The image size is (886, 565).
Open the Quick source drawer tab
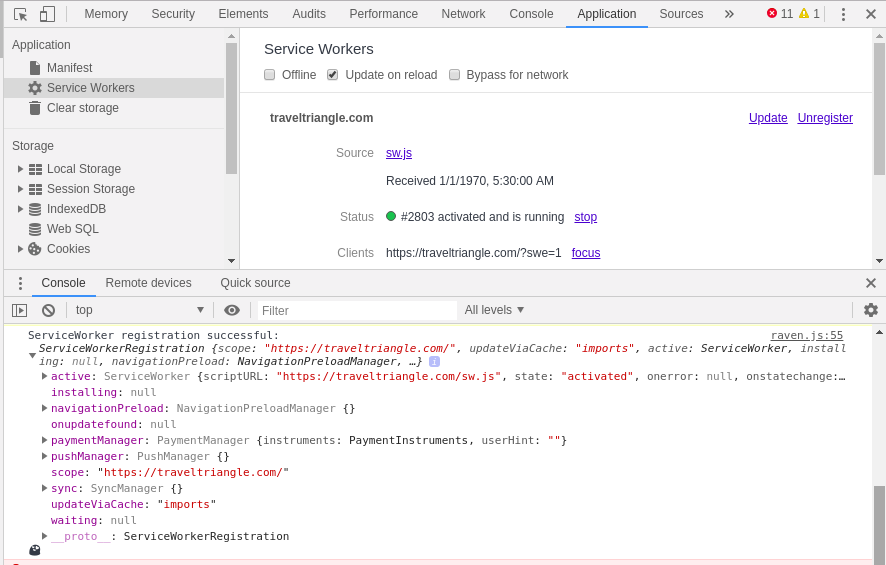(x=255, y=283)
